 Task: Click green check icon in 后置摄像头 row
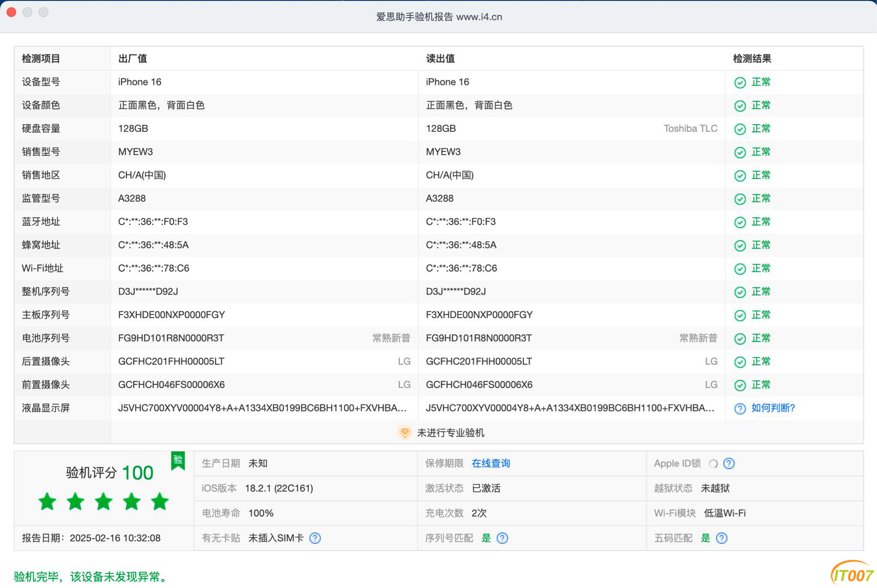[740, 362]
